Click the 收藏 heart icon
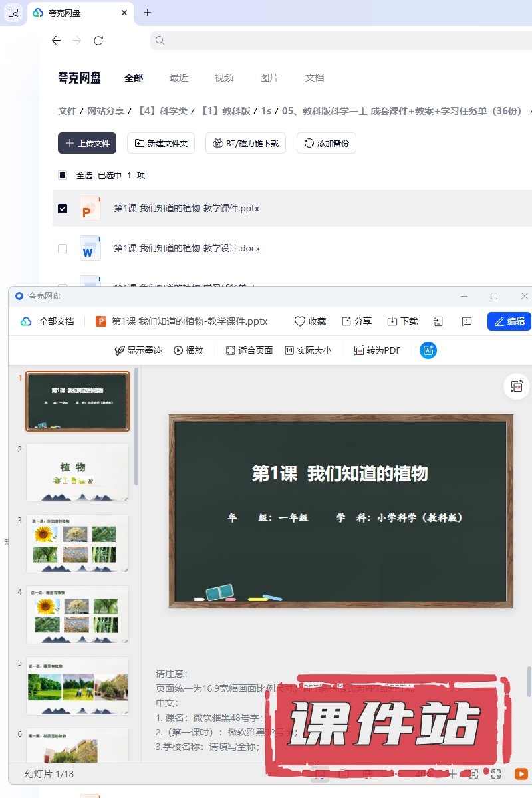This screenshot has height=798, width=532. 300,321
